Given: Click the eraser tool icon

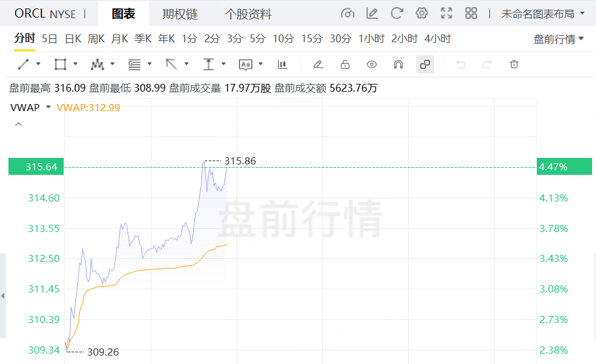Looking at the screenshot, I should pos(318,64).
